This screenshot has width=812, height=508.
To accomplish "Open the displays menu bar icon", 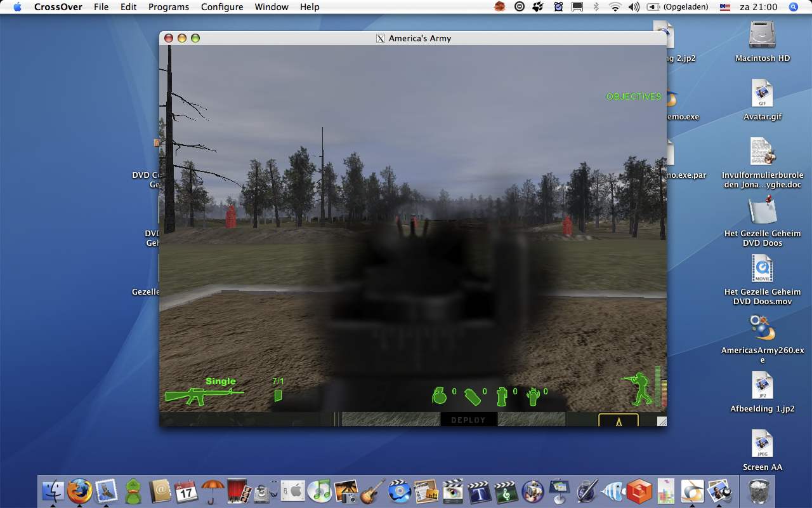I will pyautogui.click(x=577, y=7).
